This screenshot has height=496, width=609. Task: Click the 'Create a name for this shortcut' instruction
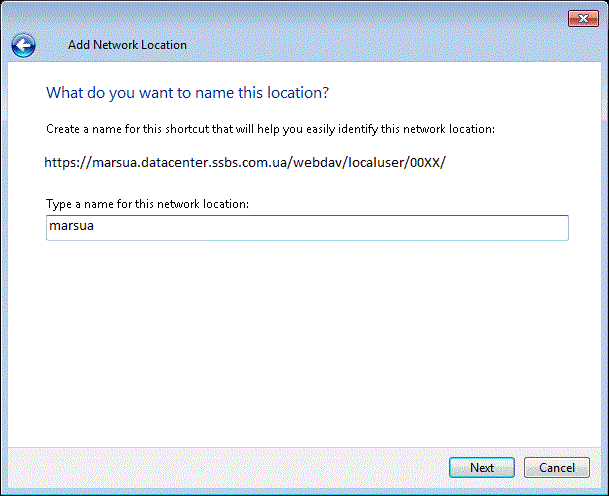tap(270, 129)
